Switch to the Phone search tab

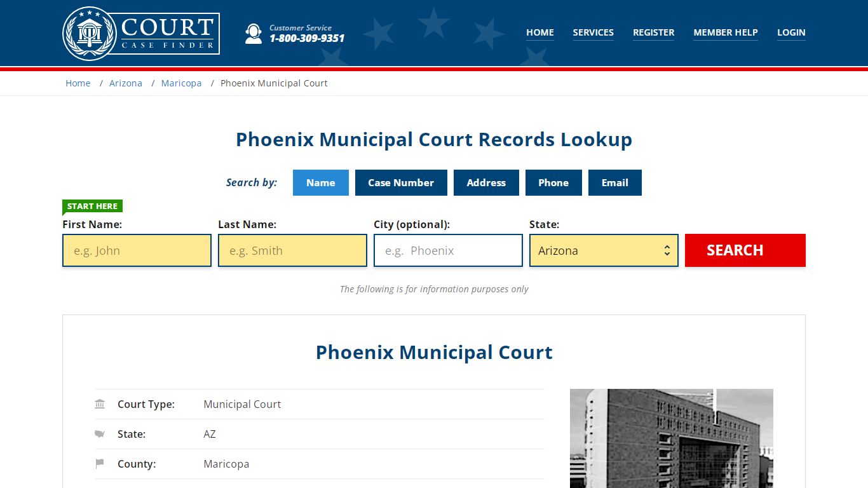point(553,182)
